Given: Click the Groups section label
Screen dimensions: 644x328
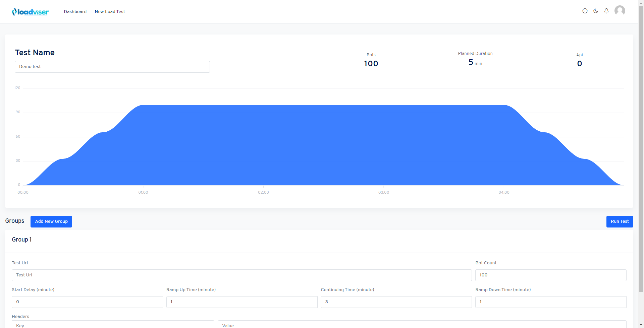Looking at the screenshot, I should pos(15,221).
